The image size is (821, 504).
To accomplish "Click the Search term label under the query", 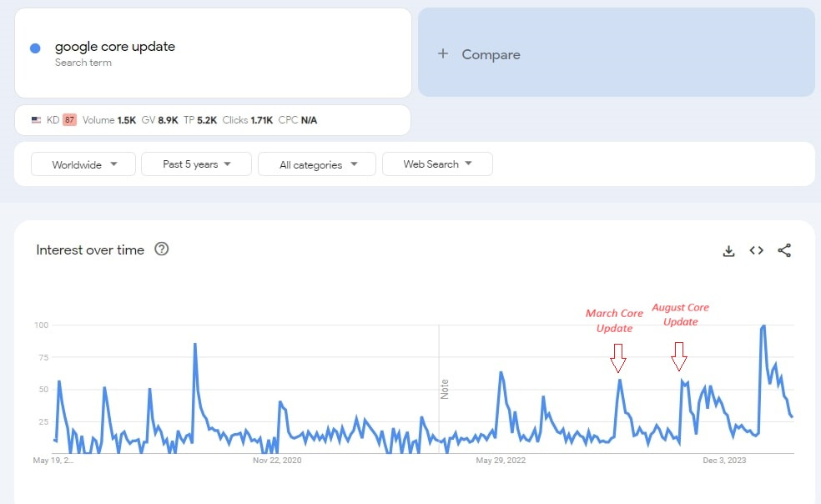I will (83, 63).
